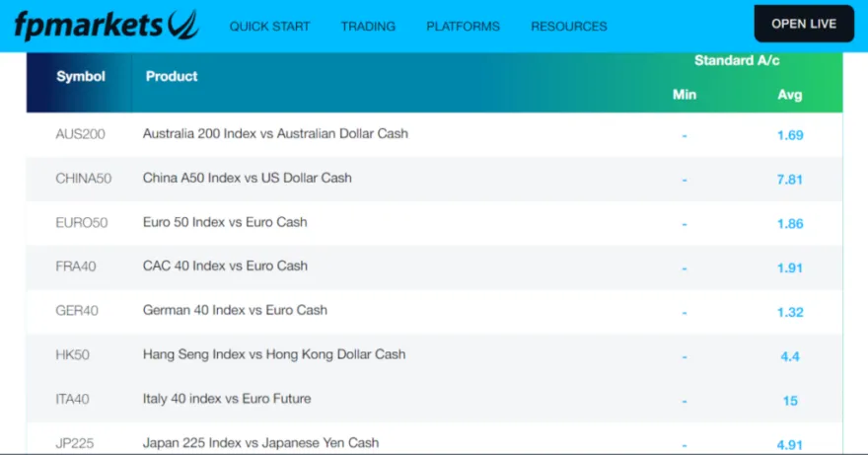Click the CHINA50 average value 7.81
868x455 pixels.
click(x=790, y=180)
